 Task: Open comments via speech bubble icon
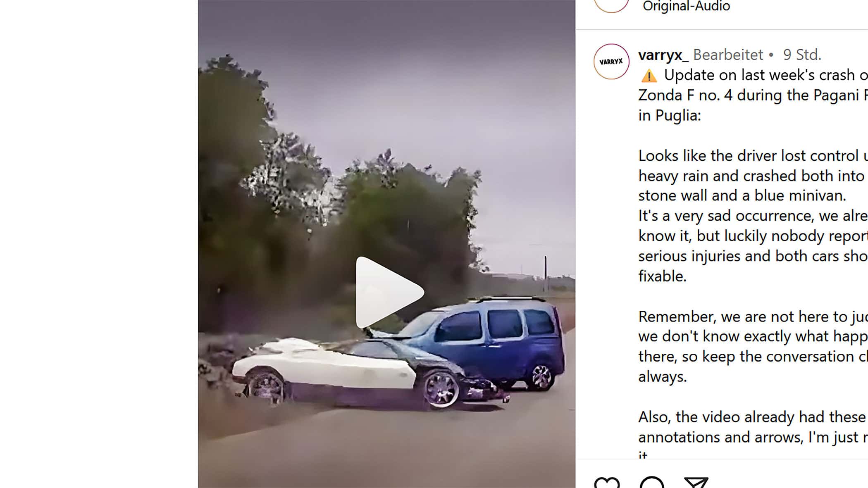click(x=652, y=482)
